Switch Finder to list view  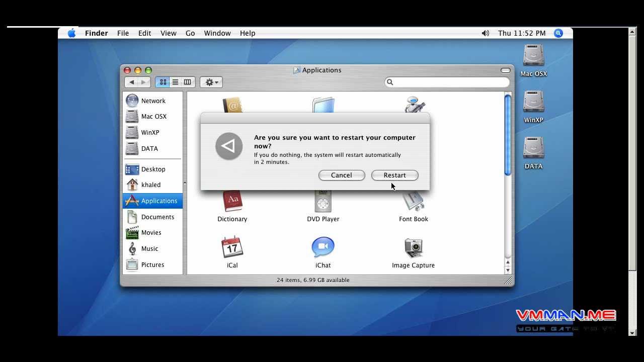click(x=175, y=82)
